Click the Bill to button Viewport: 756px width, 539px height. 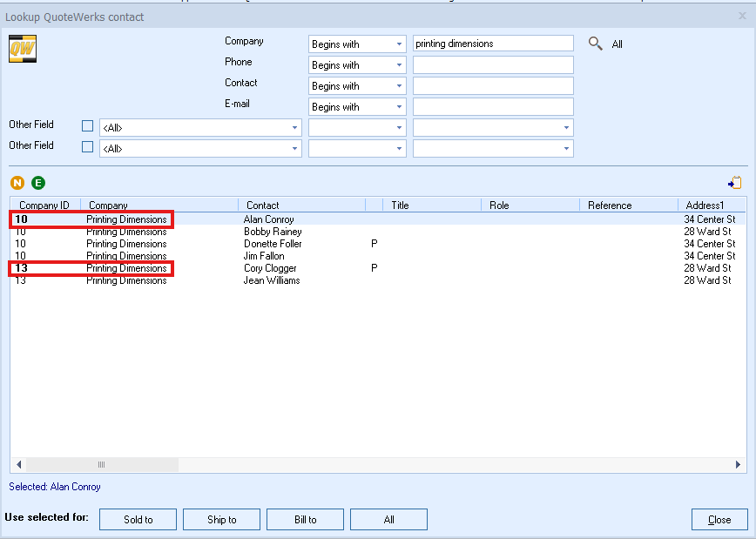point(305,519)
